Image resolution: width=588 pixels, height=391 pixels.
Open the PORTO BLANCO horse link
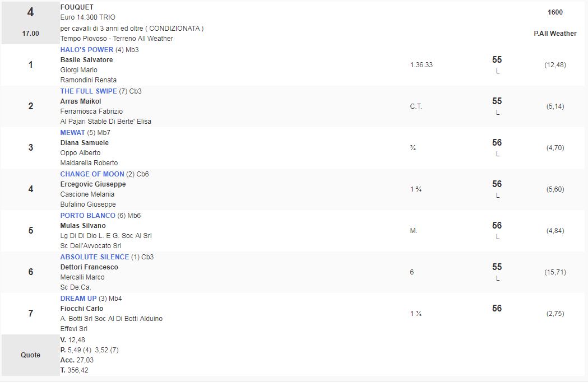(x=87, y=216)
